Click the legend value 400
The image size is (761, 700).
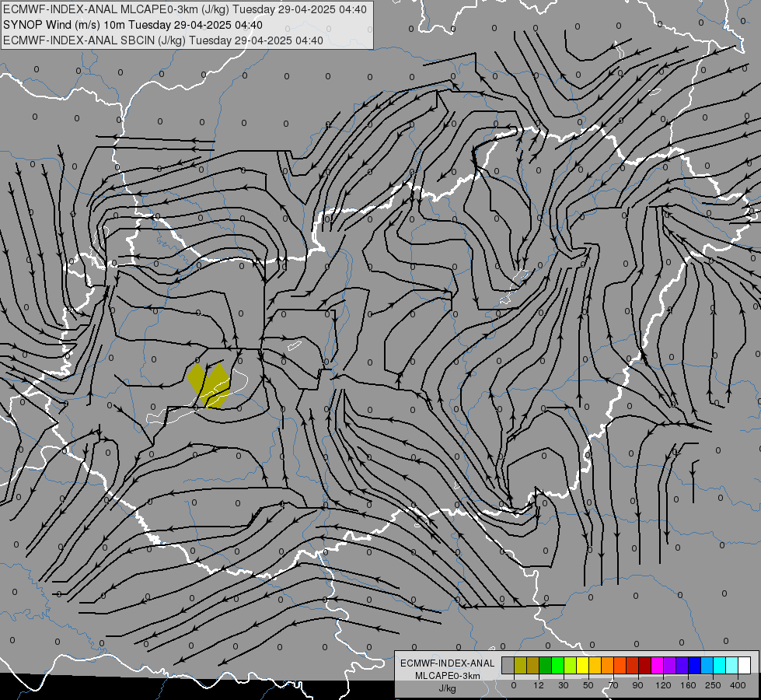(738, 685)
